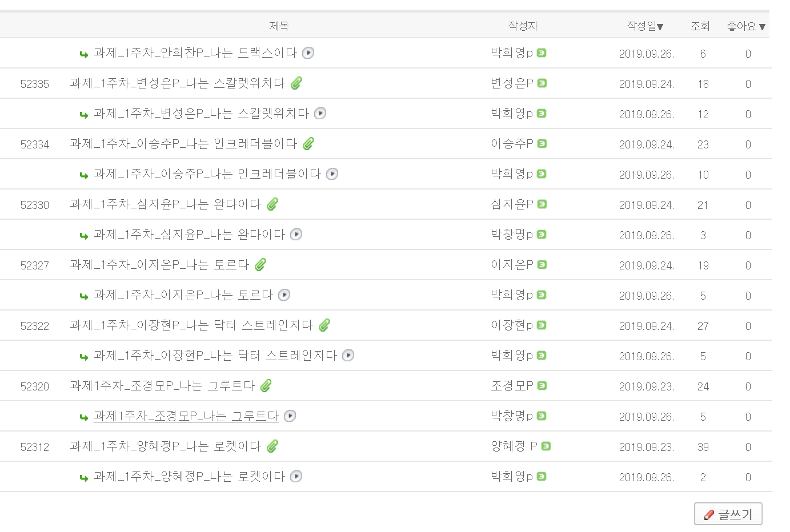Open the attachment icon for post 52320
Image resolution: width=790 pixels, height=532 pixels.
pyautogui.click(x=266, y=386)
